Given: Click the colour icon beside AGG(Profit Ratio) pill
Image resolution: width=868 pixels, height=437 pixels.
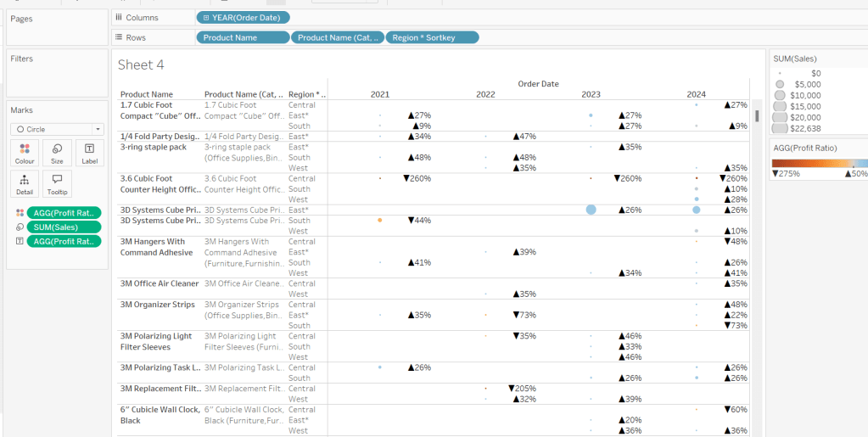Looking at the screenshot, I should click(20, 213).
